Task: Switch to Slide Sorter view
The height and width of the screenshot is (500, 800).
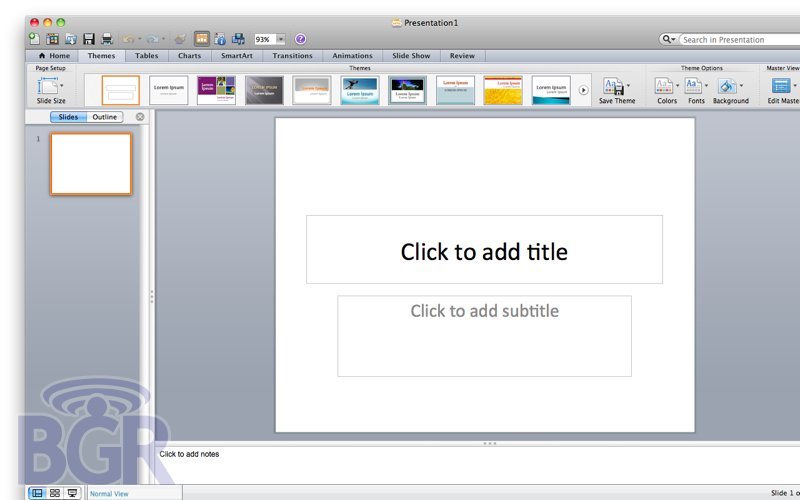Action: pos(54,493)
